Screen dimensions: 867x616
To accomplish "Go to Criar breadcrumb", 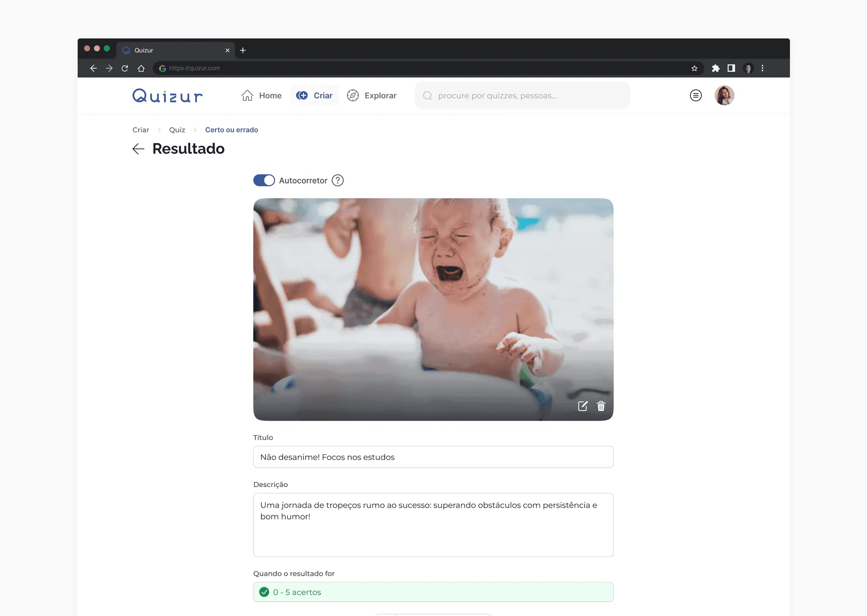I will (140, 130).
